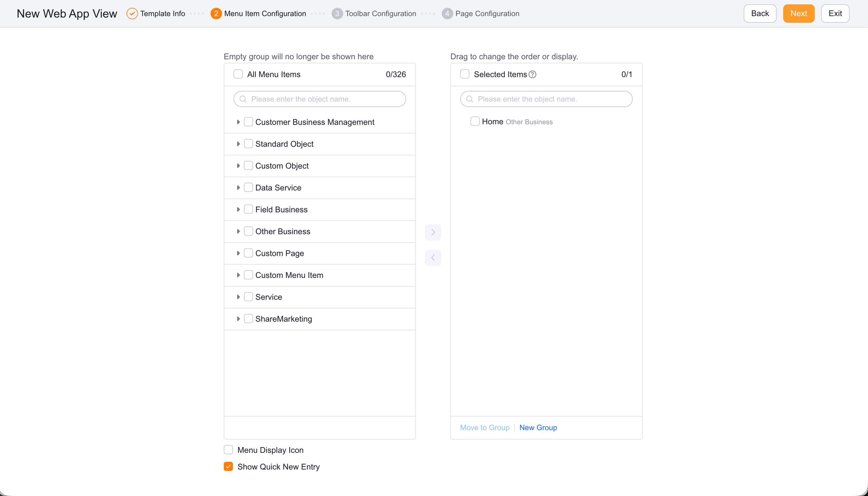
Task: Click help icon beside Selected Items
Action: pos(532,74)
